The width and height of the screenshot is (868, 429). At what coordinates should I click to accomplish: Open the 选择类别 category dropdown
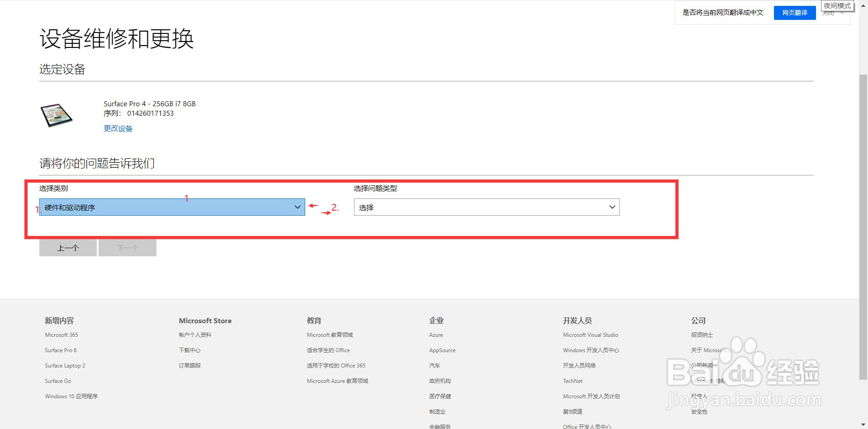[172, 207]
